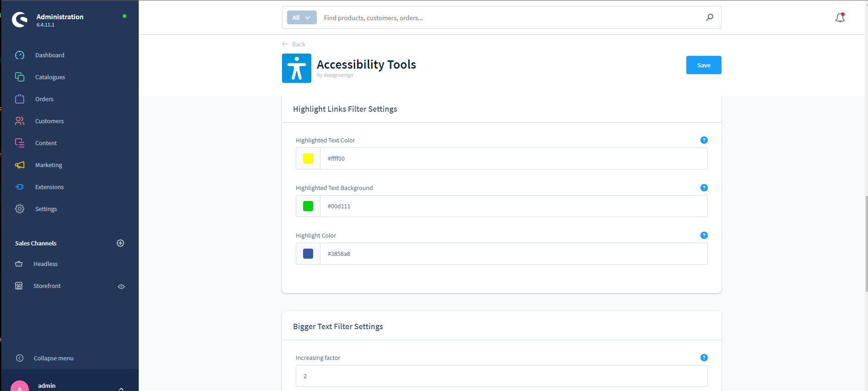Click the Storefront shop icon
868x391 pixels.
click(x=19, y=286)
